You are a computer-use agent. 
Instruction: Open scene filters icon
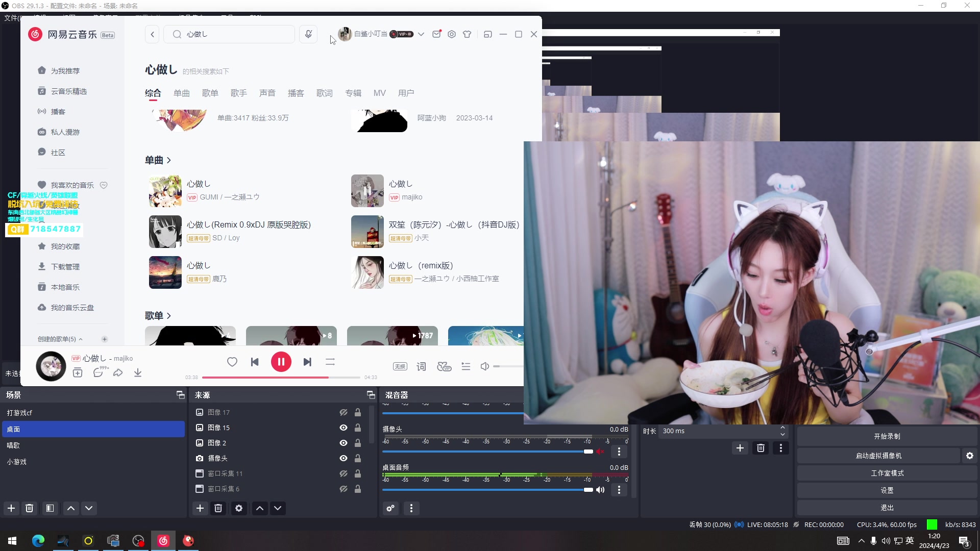[50, 508]
